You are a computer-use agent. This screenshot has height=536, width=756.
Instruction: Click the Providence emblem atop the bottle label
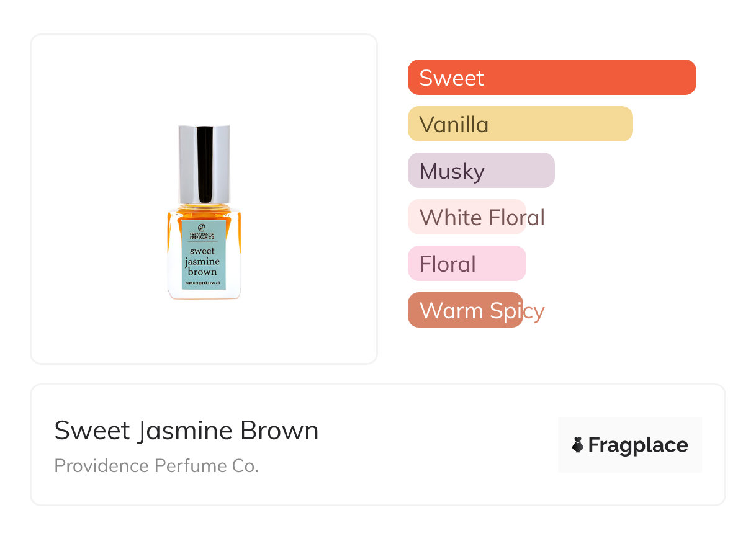[x=202, y=227]
